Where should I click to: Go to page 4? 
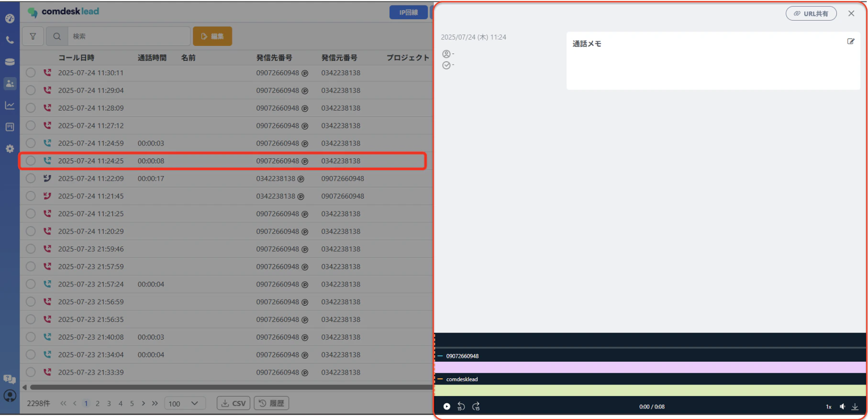[121, 404]
